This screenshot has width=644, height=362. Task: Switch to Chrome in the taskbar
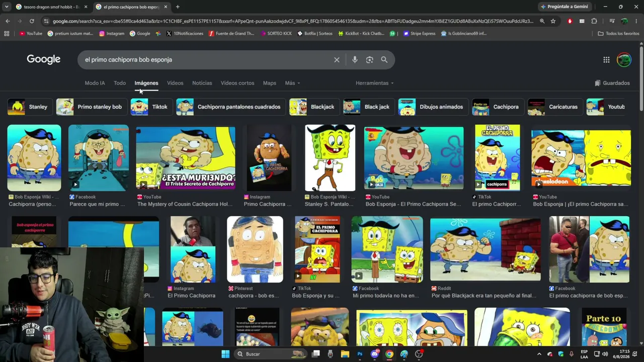[389, 354]
